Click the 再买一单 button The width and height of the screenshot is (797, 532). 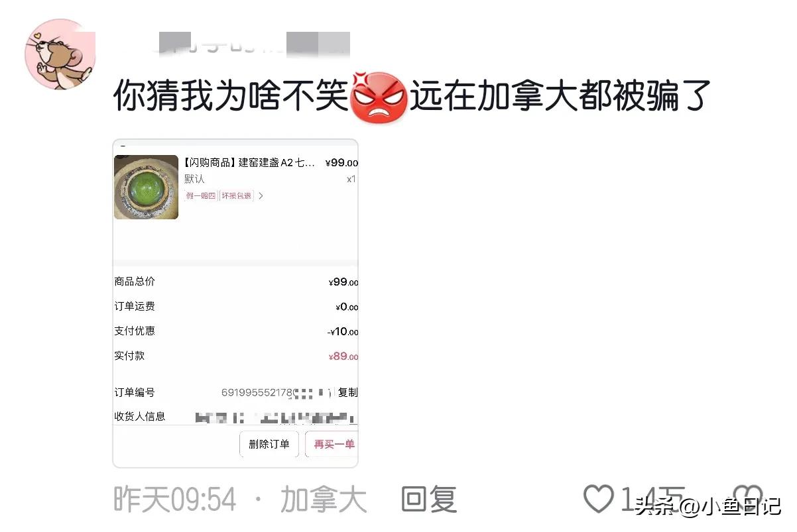(x=332, y=444)
